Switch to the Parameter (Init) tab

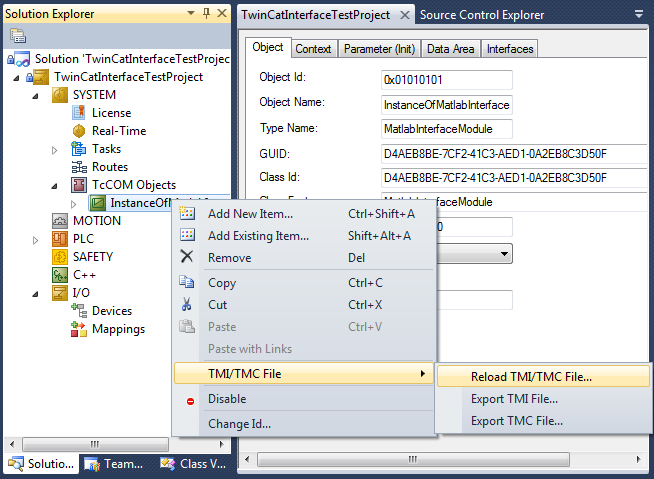click(379, 49)
